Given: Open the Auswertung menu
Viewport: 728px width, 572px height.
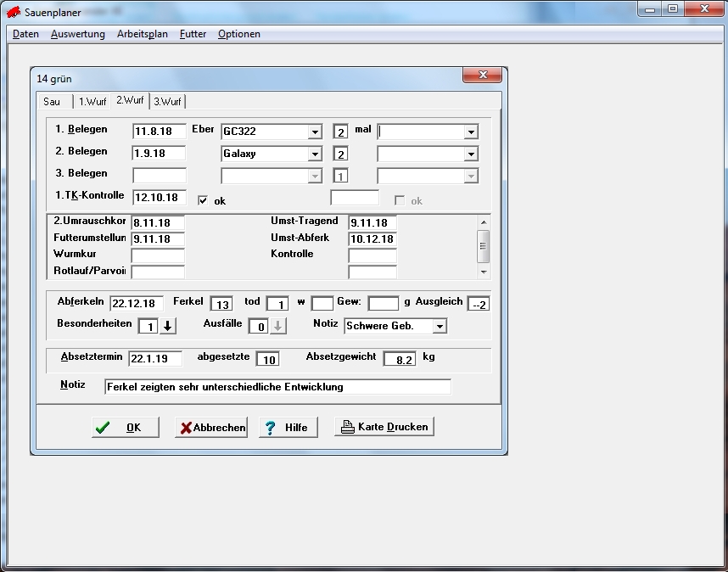Looking at the screenshot, I should point(78,34).
